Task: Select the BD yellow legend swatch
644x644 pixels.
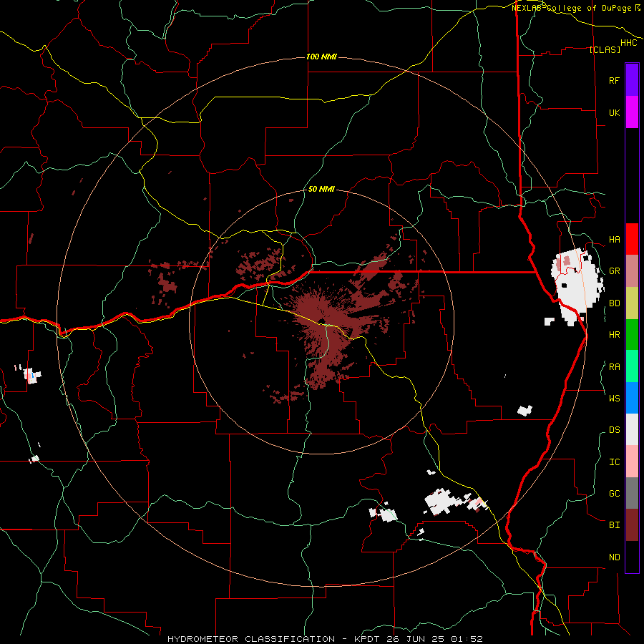Action: click(x=632, y=303)
